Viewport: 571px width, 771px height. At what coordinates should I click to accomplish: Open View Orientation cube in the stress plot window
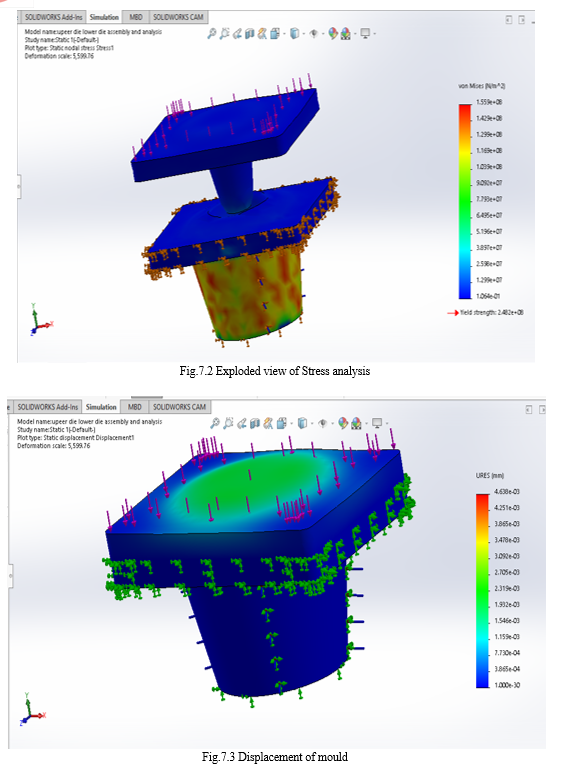(274, 33)
